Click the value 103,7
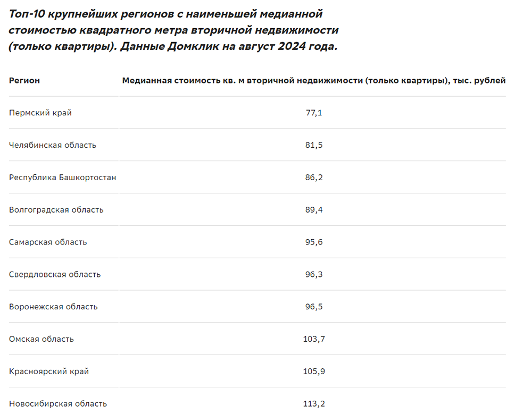The height and width of the screenshot is (414, 532). (x=314, y=339)
